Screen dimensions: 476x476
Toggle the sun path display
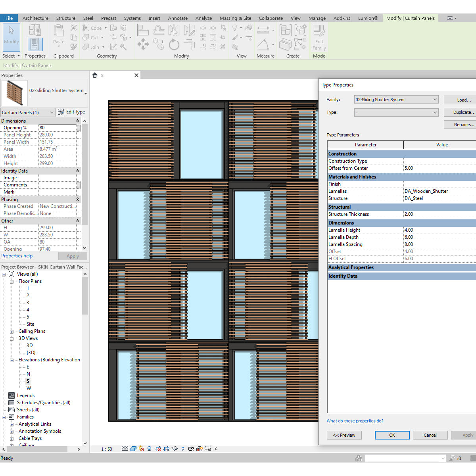click(141, 448)
